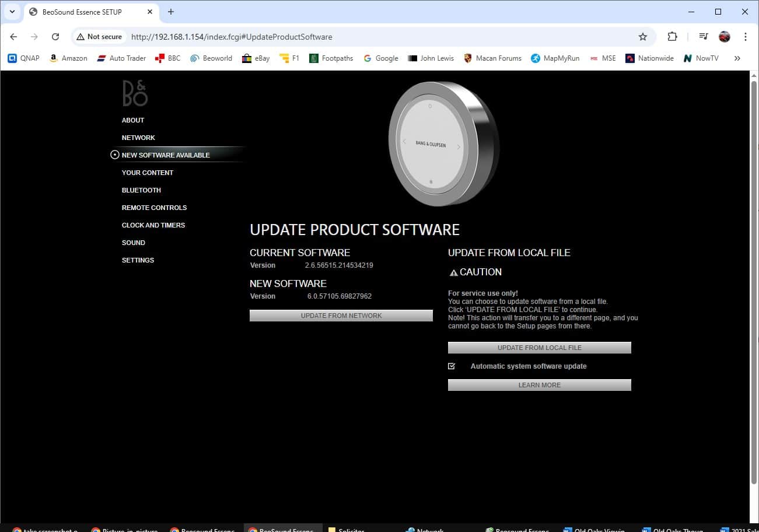Reload the BeoSound setup page
Screen dimensions: 759x532
pyautogui.click(x=55, y=37)
